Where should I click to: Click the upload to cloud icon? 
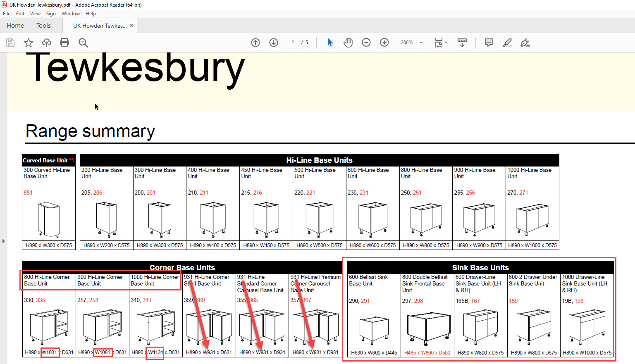coord(47,43)
